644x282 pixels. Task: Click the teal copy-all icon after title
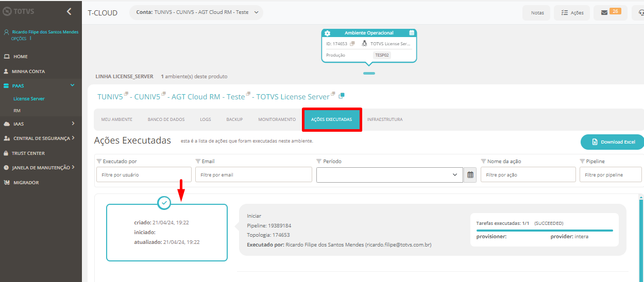tap(342, 96)
